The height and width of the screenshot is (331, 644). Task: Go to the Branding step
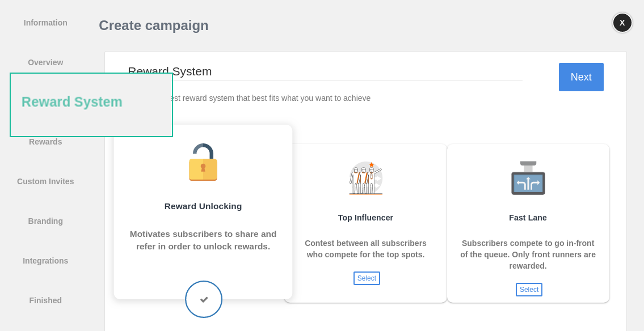[x=45, y=221]
